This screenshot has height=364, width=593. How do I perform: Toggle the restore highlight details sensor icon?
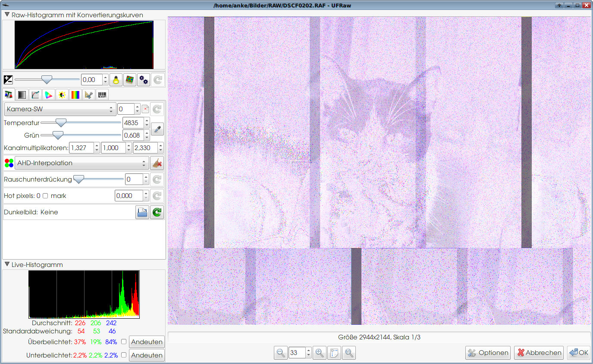[x=130, y=80]
